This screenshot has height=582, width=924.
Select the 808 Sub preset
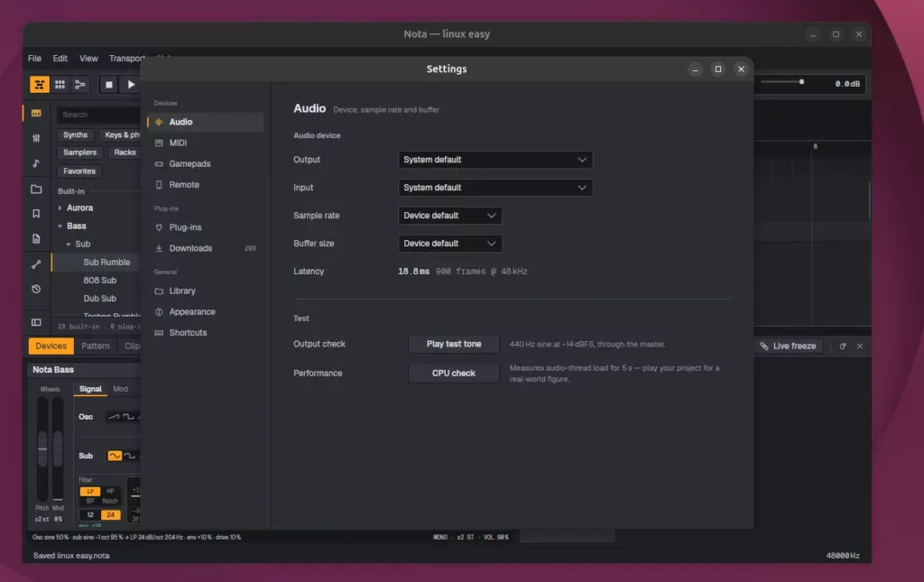pos(99,281)
